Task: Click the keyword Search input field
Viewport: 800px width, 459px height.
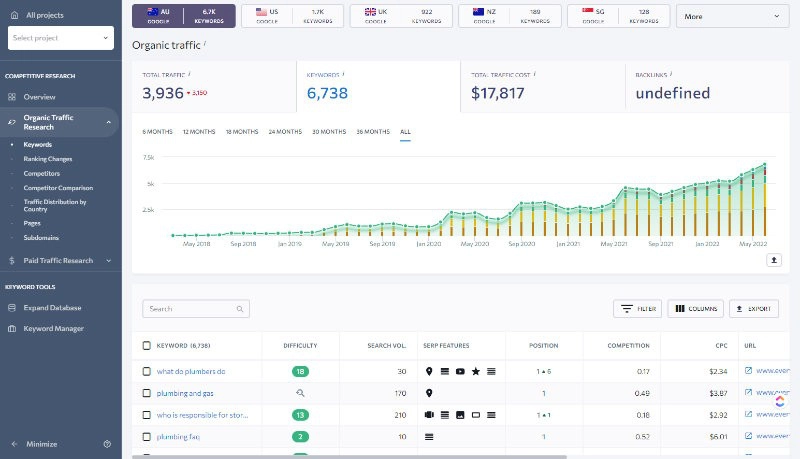Action: click(x=196, y=309)
